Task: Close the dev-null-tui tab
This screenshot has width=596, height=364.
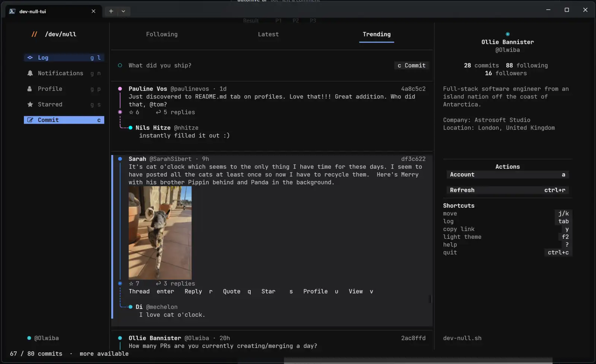Action: (x=93, y=11)
